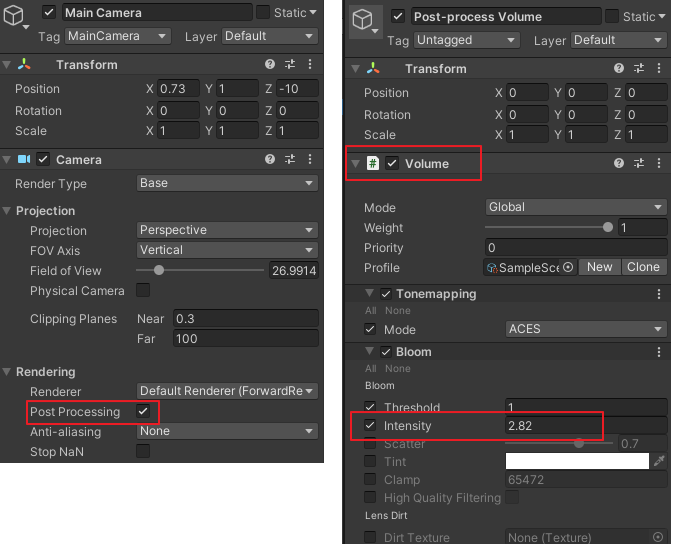
Task: Open Render Type Base dropdown
Action: pyautogui.click(x=227, y=183)
